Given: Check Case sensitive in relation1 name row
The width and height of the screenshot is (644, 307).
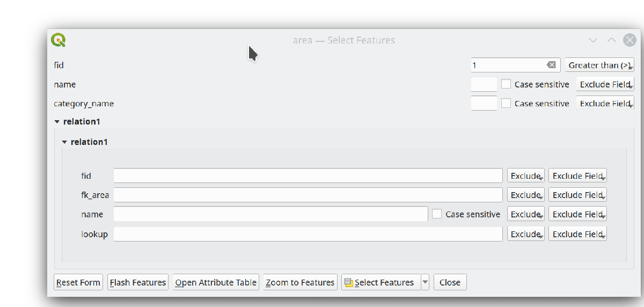Looking at the screenshot, I should [x=437, y=214].
